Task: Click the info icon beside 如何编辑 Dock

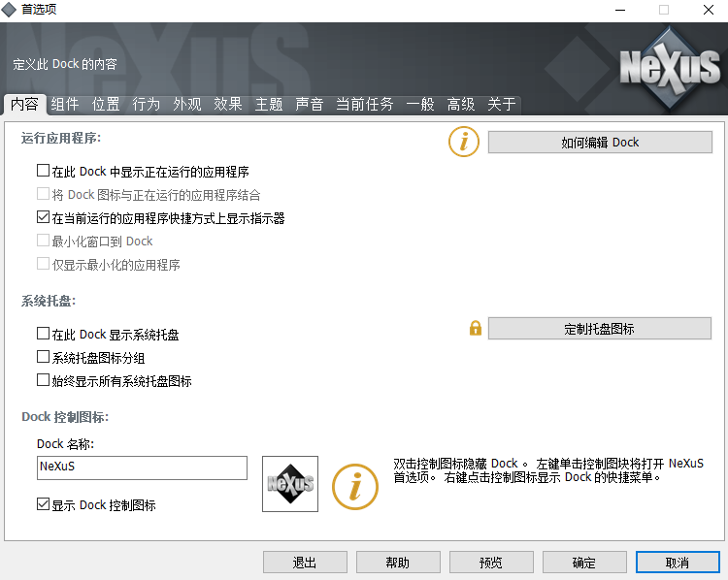Action: pyautogui.click(x=464, y=142)
